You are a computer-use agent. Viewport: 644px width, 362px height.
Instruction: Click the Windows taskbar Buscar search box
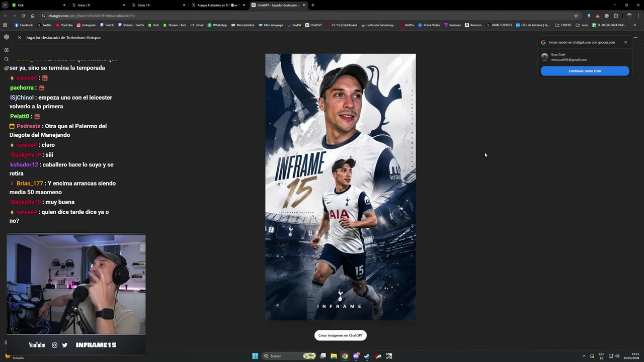pos(289,356)
